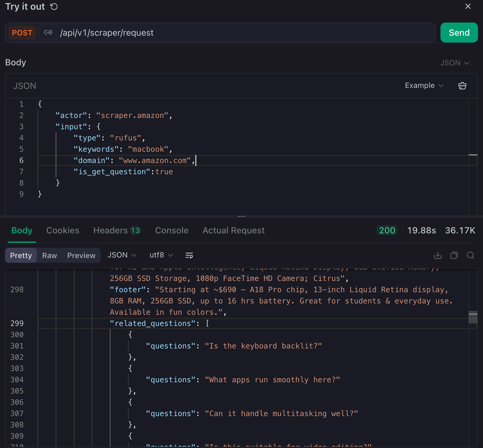Image resolution: width=483 pixels, height=448 pixels.
Task: Select the Pretty view mode
Action: 21,255
